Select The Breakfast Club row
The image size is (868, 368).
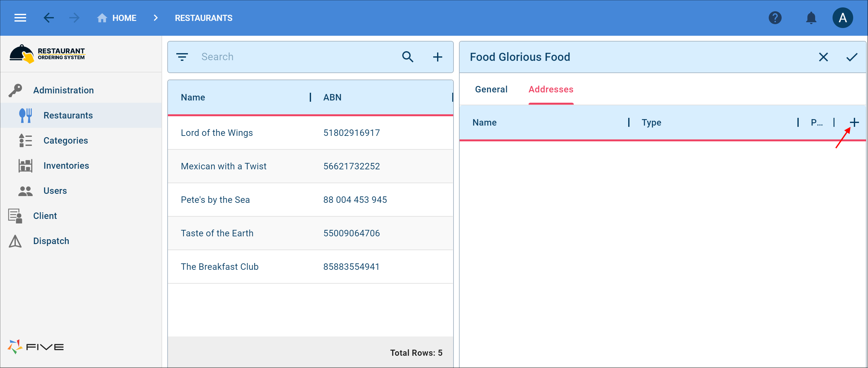click(x=310, y=267)
